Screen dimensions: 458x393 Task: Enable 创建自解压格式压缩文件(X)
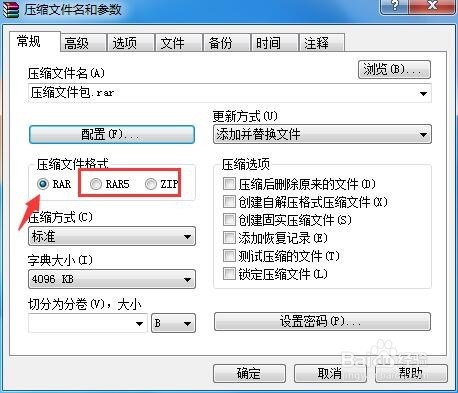(x=229, y=201)
